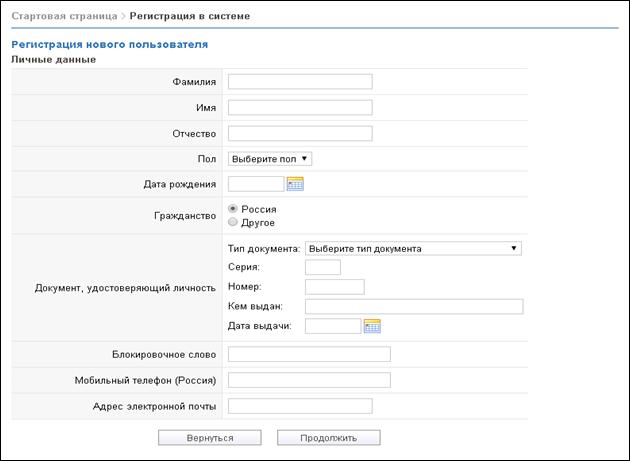
Task: Focus the Фамилия input field
Action: pos(300,82)
